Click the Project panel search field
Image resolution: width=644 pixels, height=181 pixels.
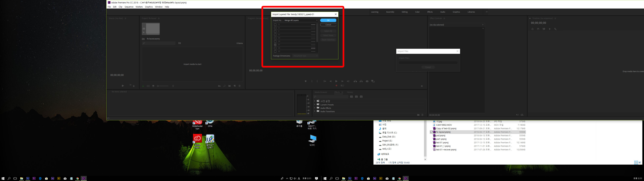(159, 43)
